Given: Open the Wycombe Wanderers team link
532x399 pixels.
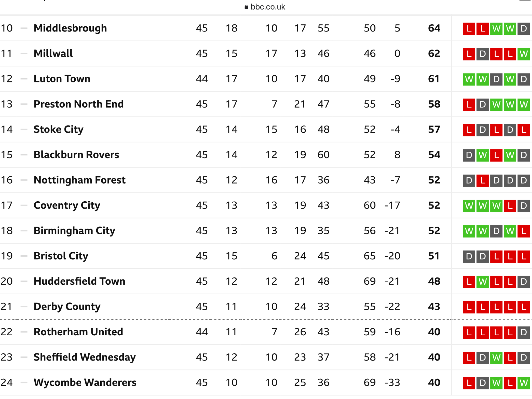Looking at the screenshot, I should tap(85, 382).
